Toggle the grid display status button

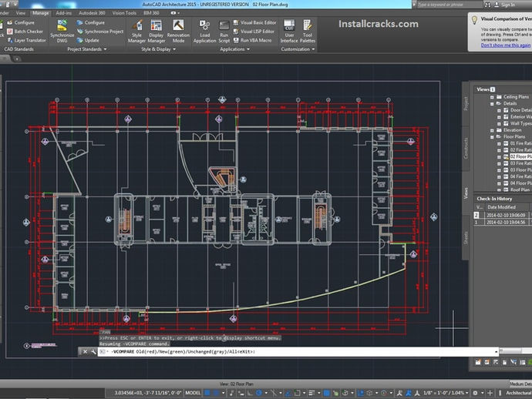coord(207,393)
